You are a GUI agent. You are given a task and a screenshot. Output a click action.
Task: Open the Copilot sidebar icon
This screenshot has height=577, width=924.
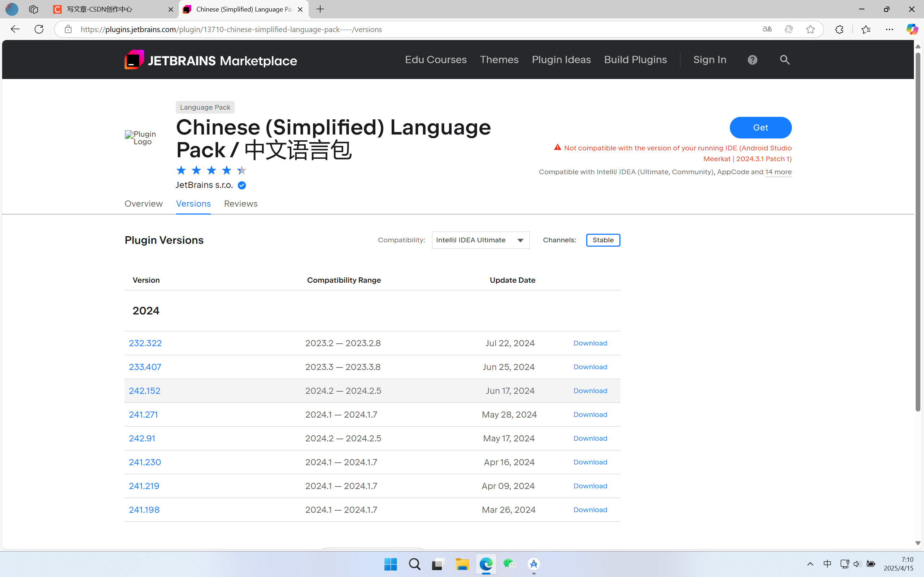912,29
